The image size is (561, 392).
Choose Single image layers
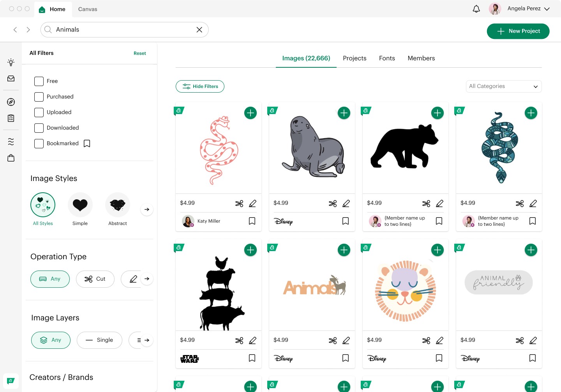tap(99, 340)
